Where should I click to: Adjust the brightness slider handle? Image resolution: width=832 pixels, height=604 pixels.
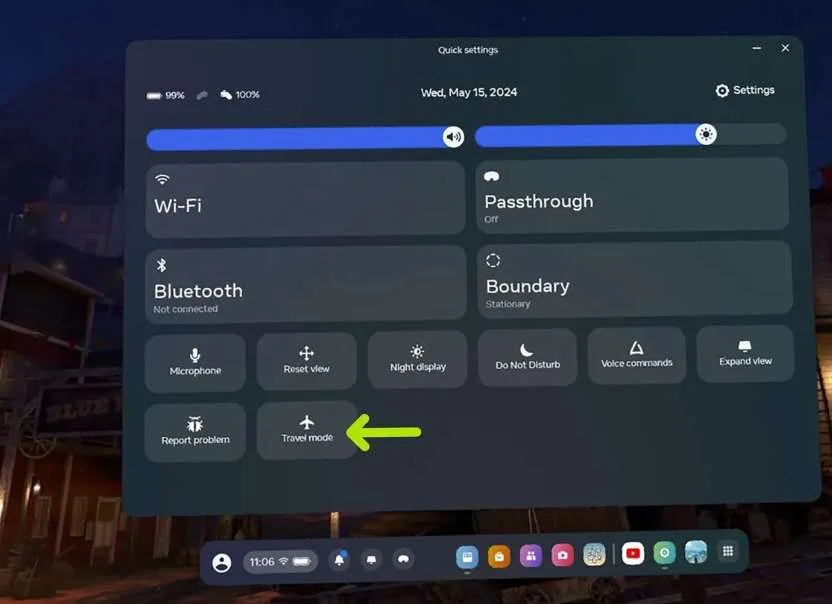[706, 134]
